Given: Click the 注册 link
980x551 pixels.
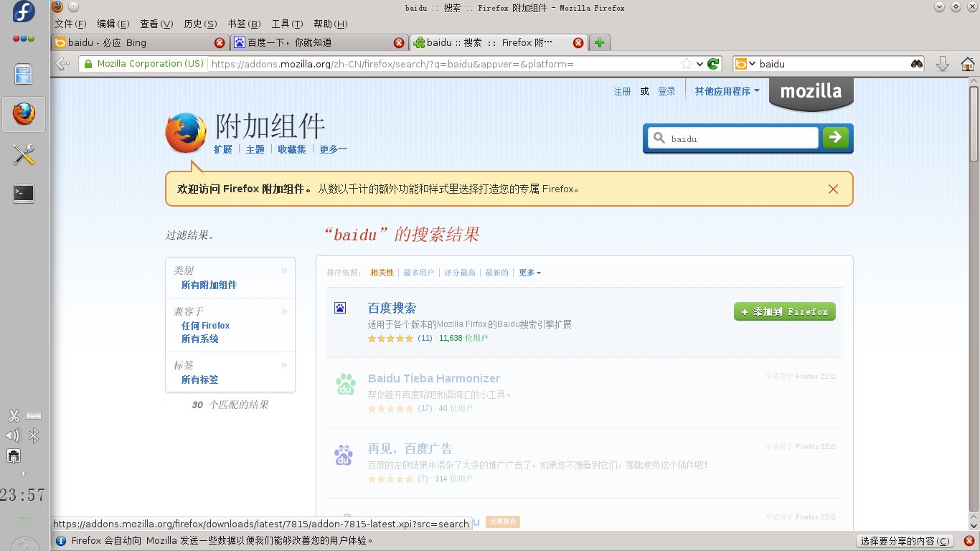Looking at the screenshot, I should pos(622,91).
